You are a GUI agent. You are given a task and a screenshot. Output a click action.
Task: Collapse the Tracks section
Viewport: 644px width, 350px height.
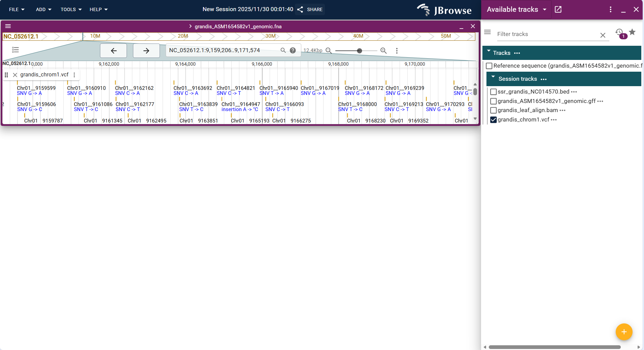[x=488, y=53]
